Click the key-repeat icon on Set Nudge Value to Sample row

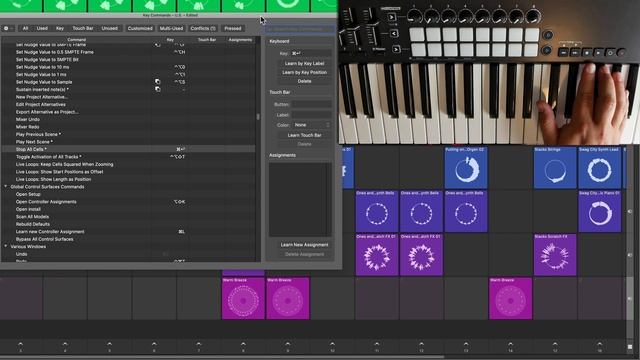(x=158, y=82)
